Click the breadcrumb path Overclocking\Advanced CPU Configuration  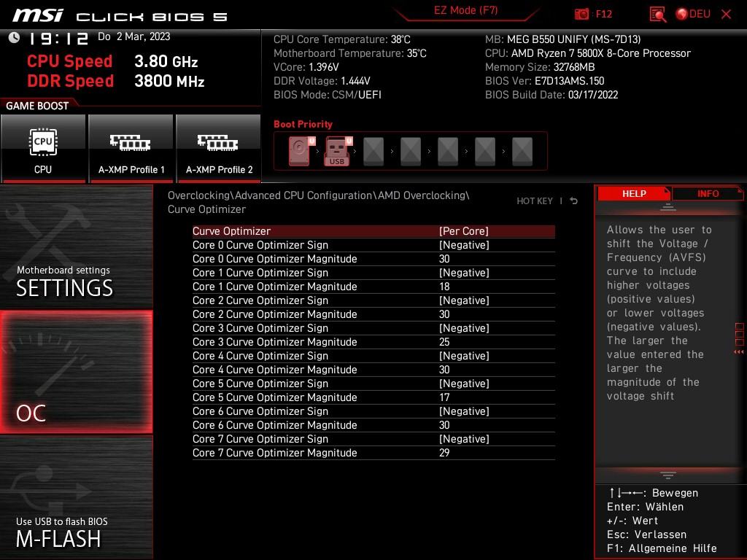[269, 195]
